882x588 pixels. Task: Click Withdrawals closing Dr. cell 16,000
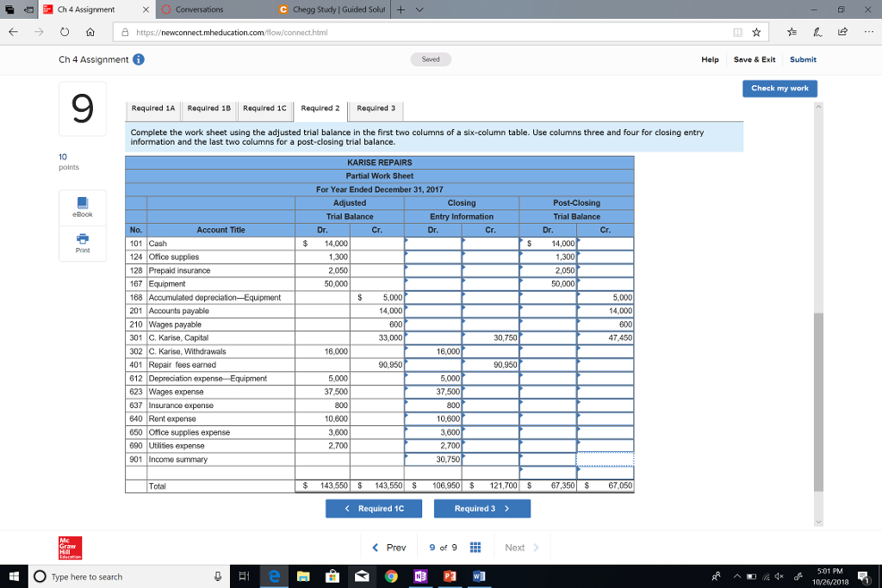[433, 351]
